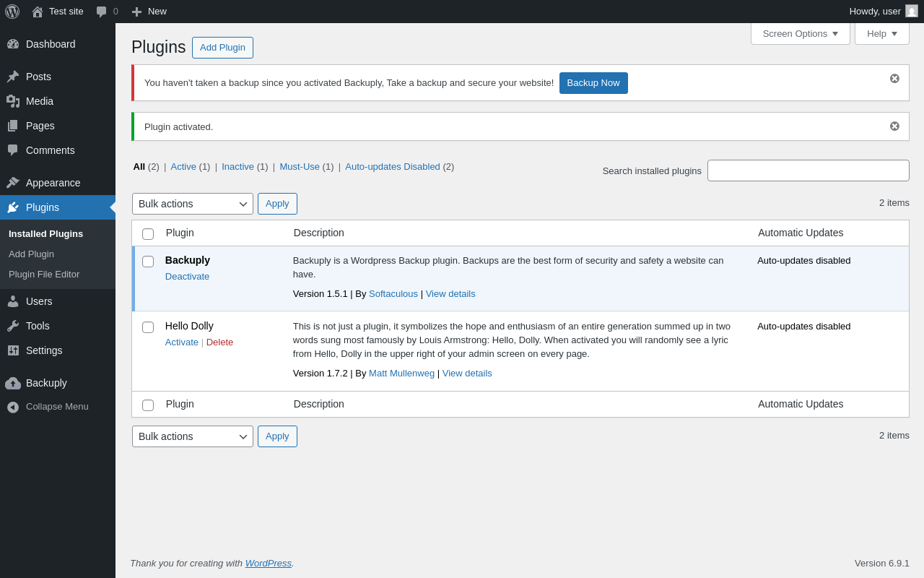Deactivate the Backuply plugin
Viewport: 924px width, 578px height.
tap(187, 277)
